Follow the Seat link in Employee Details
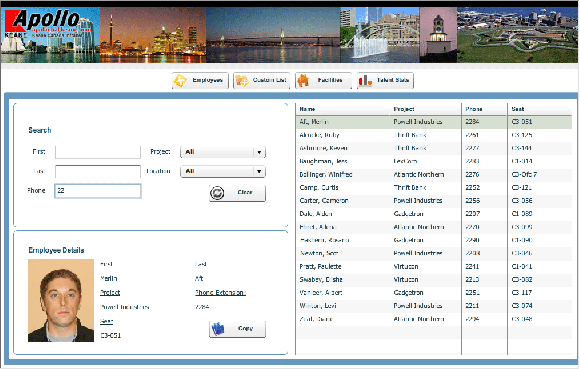 point(106,321)
